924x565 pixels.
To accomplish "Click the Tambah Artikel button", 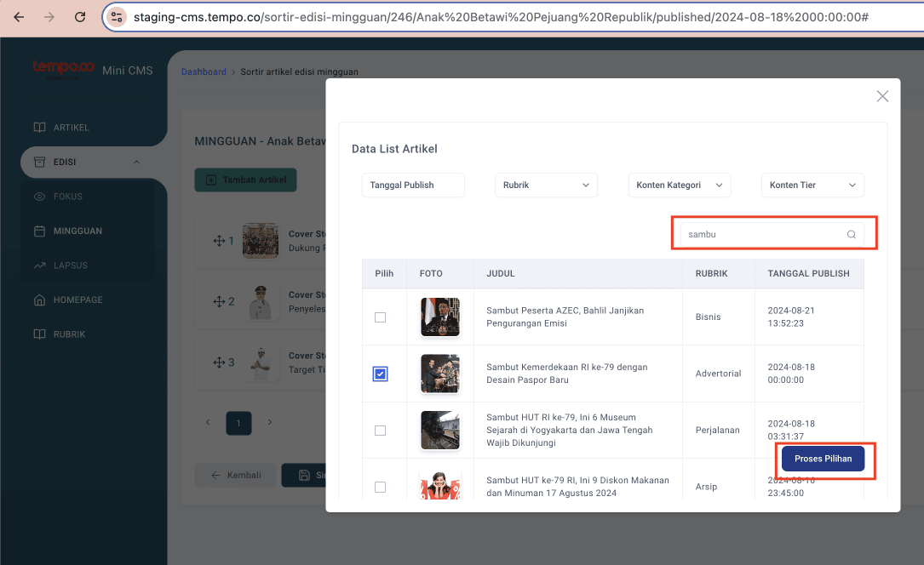I will pos(246,180).
